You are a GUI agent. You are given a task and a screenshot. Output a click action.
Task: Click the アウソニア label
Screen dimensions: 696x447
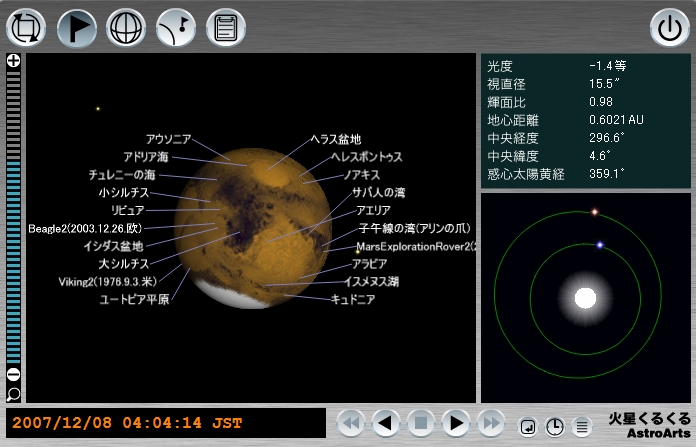tap(169, 139)
